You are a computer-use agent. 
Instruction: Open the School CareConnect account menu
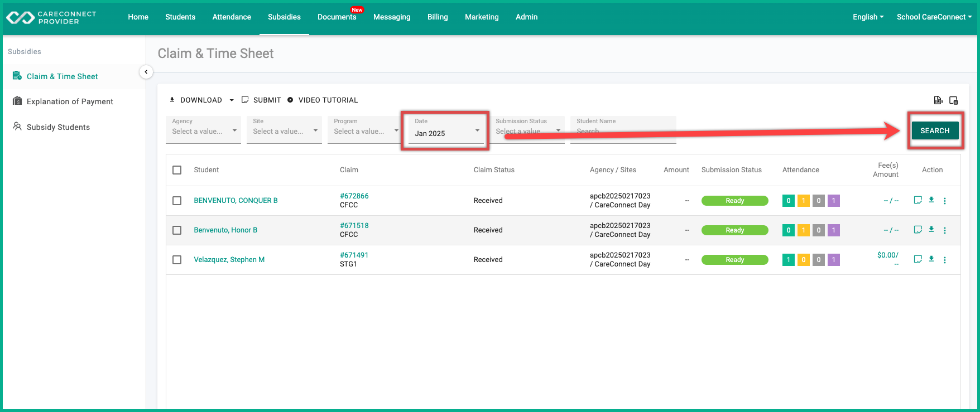tap(934, 17)
